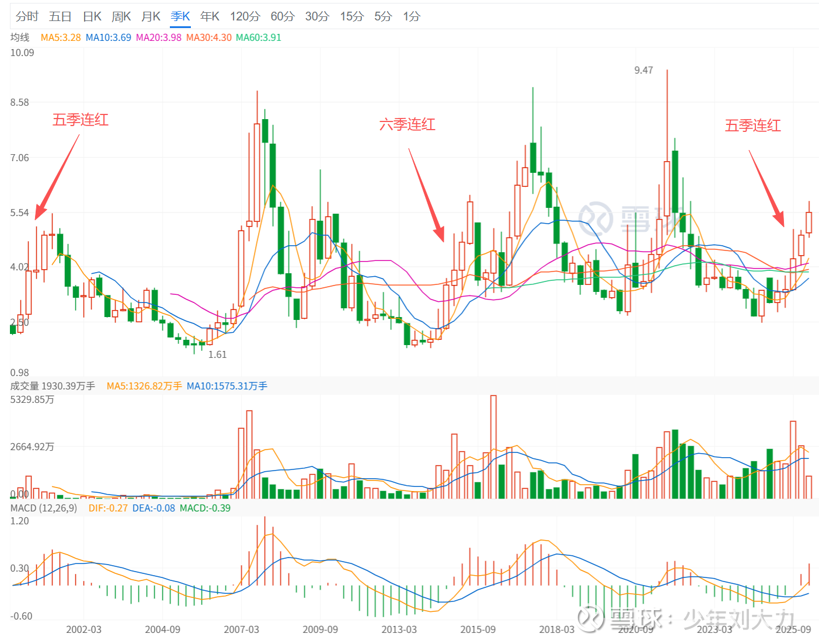Switch to the 分时 intraday chart tab

27,16
